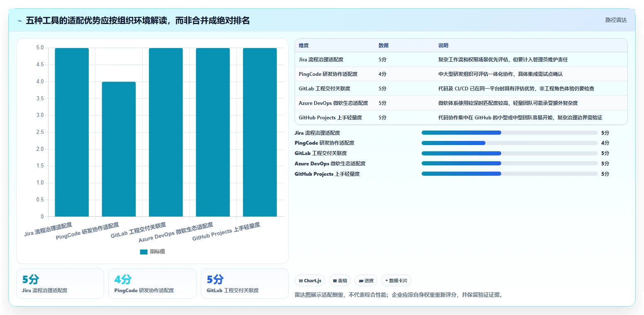This screenshot has height=315, width=644.
Task: Click the 4分 value in PingCode table row
Action: pyautogui.click(x=382, y=74)
